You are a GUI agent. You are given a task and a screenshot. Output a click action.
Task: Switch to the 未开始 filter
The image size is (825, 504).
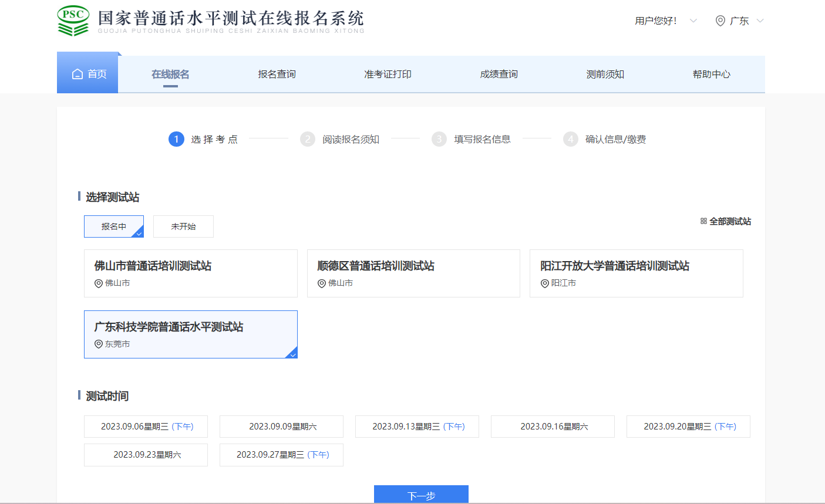183,226
